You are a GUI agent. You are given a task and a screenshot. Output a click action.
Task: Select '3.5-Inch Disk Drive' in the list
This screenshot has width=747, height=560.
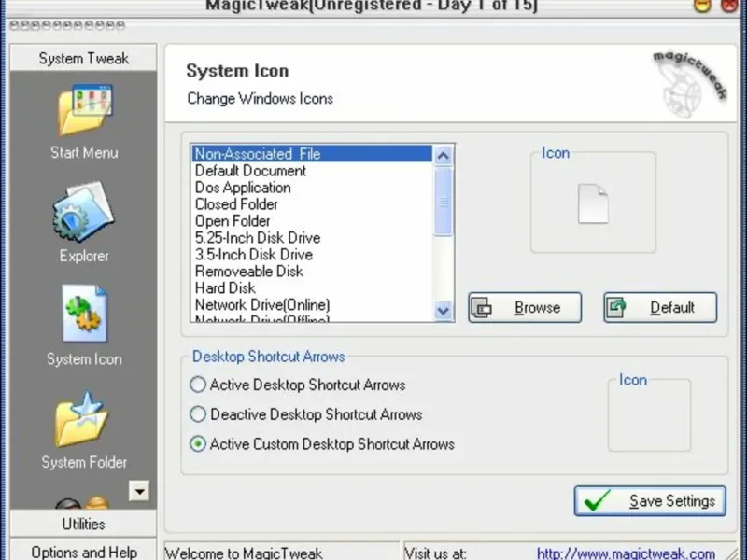click(312, 254)
